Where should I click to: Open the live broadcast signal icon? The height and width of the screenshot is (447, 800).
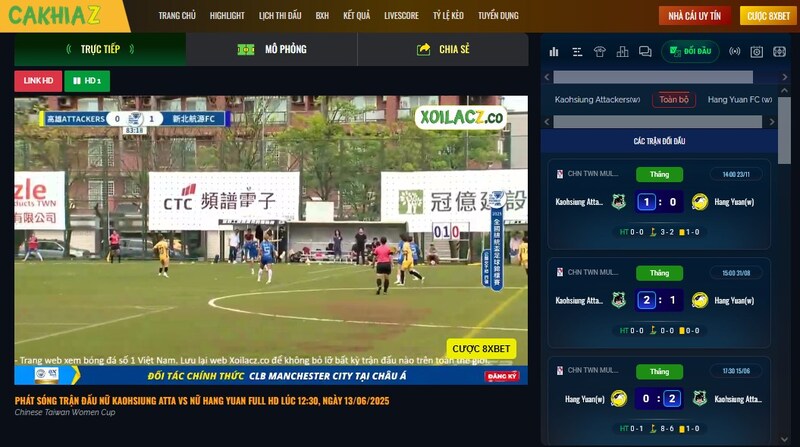click(734, 51)
